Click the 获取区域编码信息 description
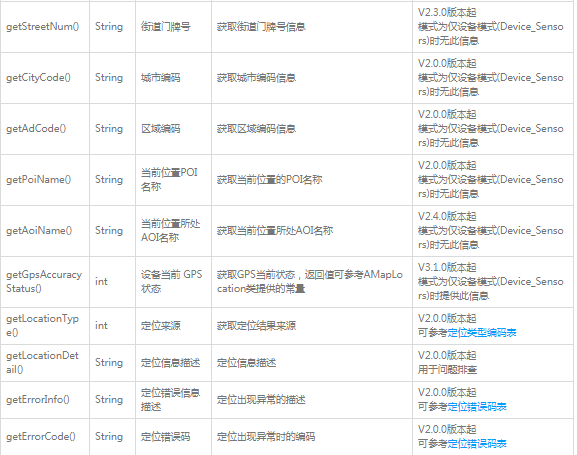577x455 pixels. coord(256,128)
